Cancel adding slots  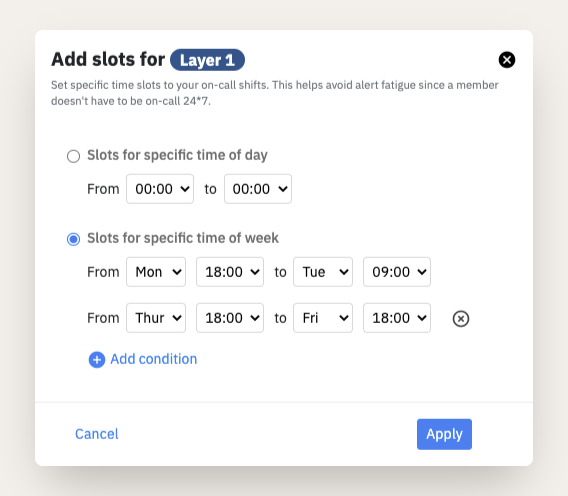[97, 434]
